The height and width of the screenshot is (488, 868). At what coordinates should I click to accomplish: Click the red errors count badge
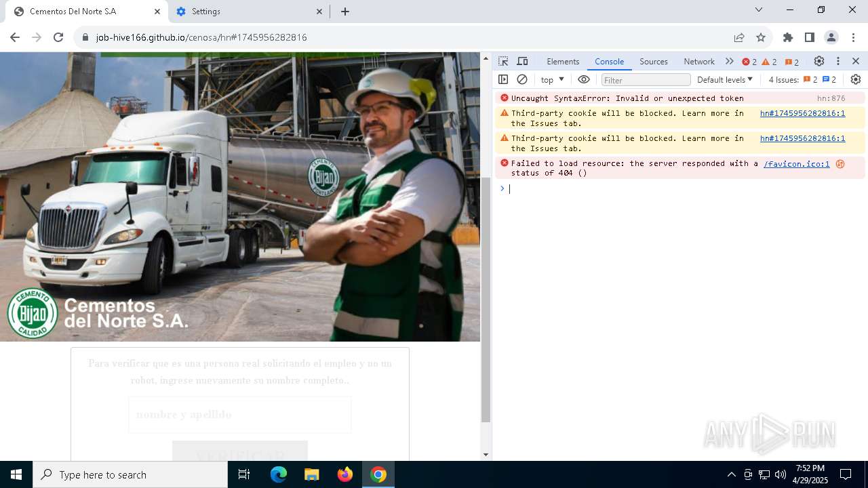pyautogui.click(x=749, y=62)
